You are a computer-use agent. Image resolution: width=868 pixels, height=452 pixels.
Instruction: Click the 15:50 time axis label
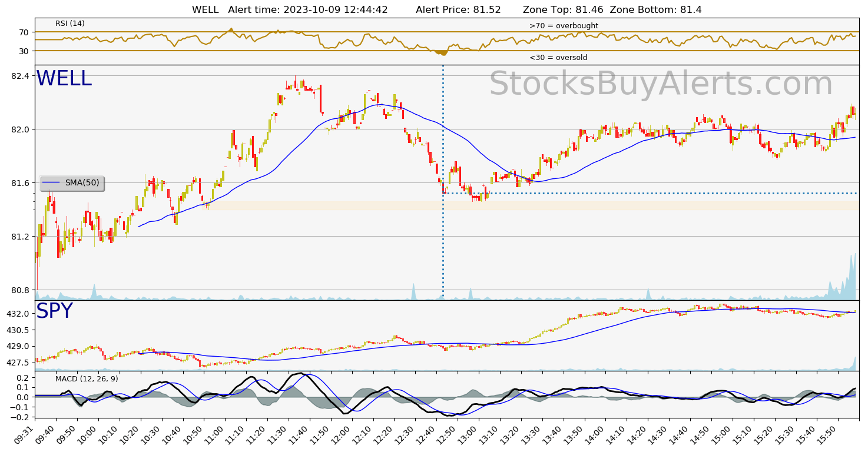tap(827, 435)
